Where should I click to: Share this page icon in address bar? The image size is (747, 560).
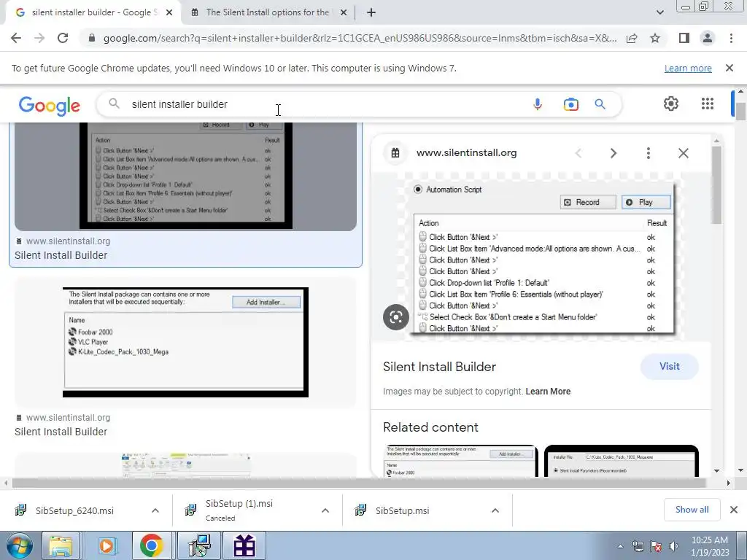point(632,38)
